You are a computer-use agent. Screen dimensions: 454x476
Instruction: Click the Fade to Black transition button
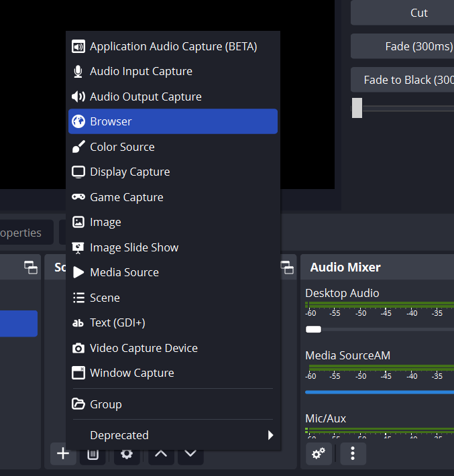click(x=402, y=80)
